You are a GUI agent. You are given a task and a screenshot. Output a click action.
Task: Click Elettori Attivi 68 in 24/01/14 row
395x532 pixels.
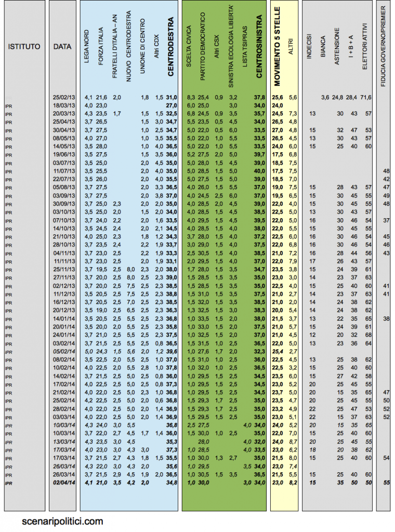368,335
